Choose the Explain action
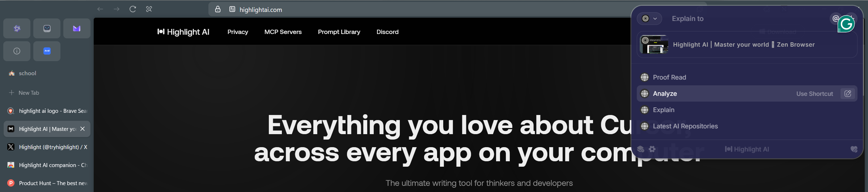Screen dimensions: 868x192 click(747, 110)
